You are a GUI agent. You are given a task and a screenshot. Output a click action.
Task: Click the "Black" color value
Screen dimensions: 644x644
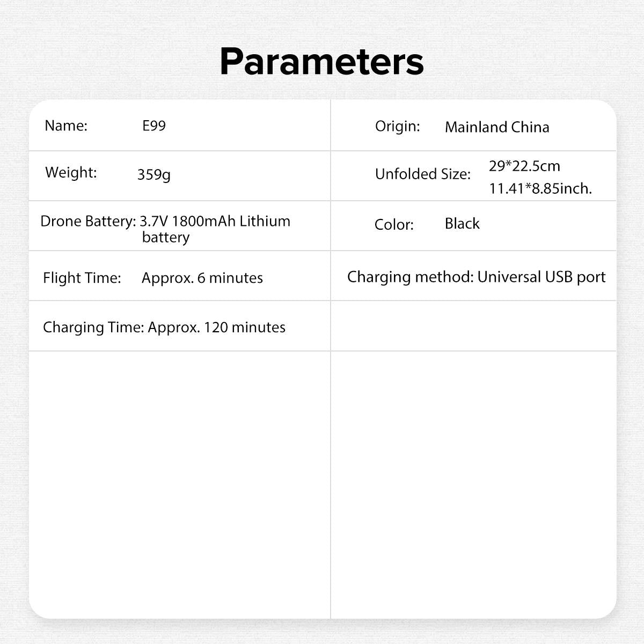click(462, 223)
